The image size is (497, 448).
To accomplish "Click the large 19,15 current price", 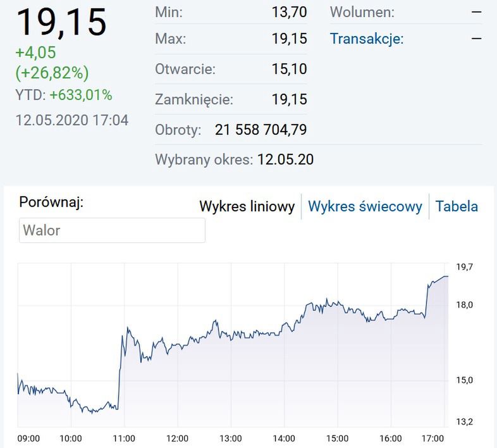I will click(x=61, y=23).
